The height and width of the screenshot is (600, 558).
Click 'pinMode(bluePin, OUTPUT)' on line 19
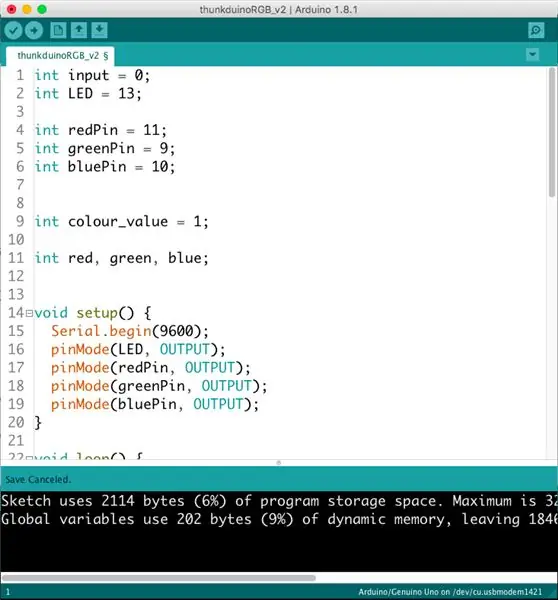[152, 404]
